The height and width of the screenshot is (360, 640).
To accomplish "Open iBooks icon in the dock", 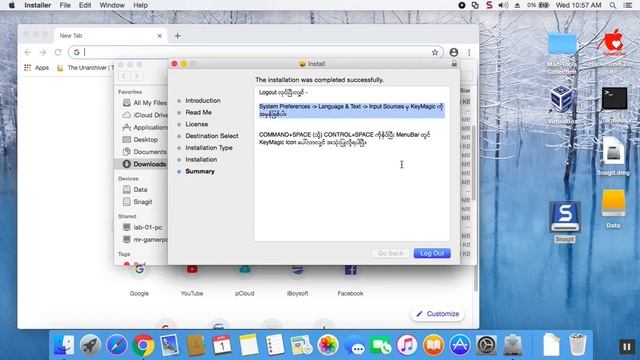I will tap(433, 345).
